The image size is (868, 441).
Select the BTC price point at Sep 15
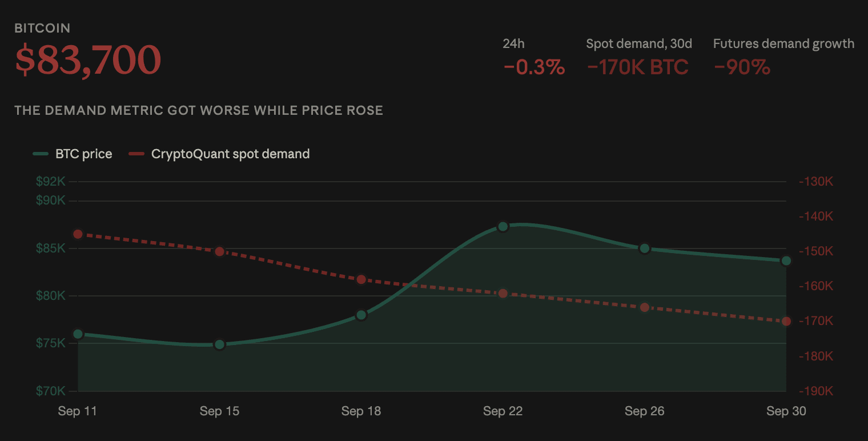pyautogui.click(x=220, y=344)
